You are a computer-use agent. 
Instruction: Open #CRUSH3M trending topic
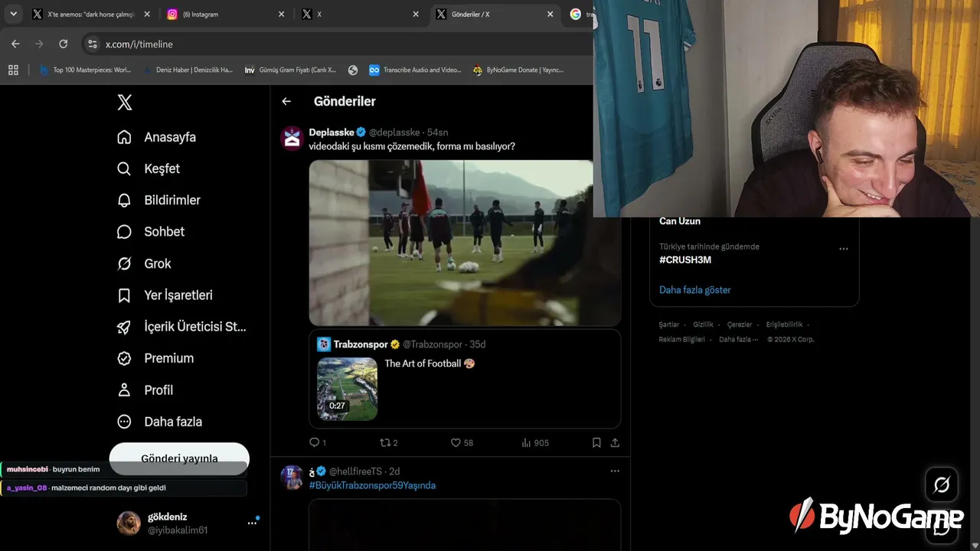[685, 259]
